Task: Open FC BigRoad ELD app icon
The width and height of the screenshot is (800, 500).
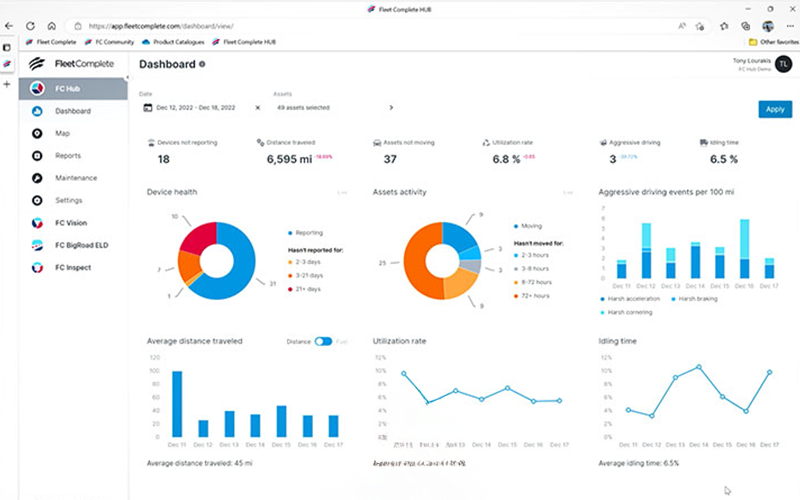Action: tap(37, 245)
